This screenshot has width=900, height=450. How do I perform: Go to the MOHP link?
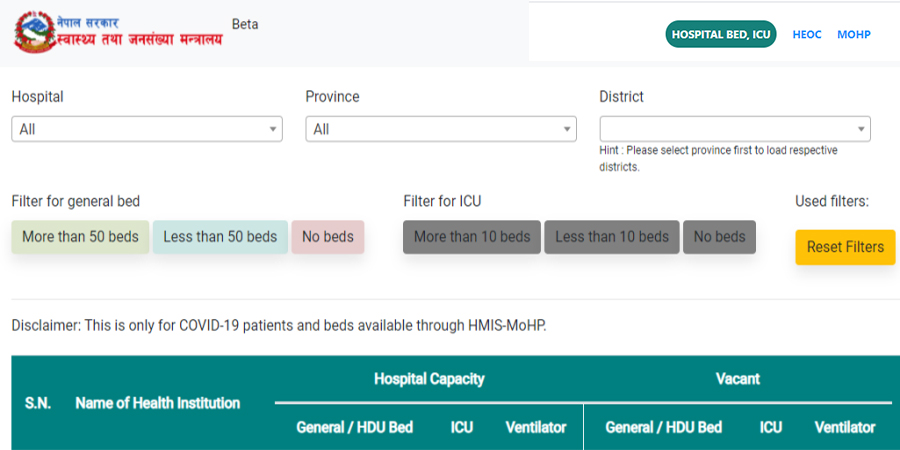click(854, 34)
